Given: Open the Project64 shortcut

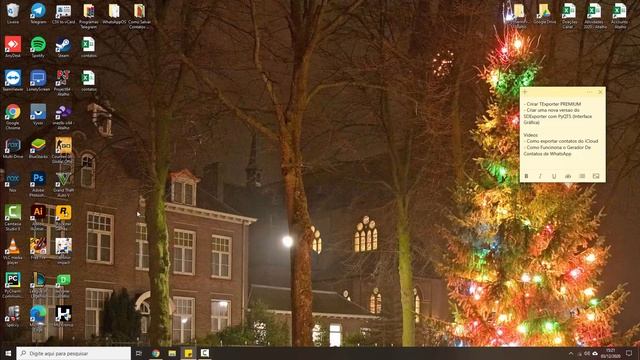Looking at the screenshot, I should [63, 82].
